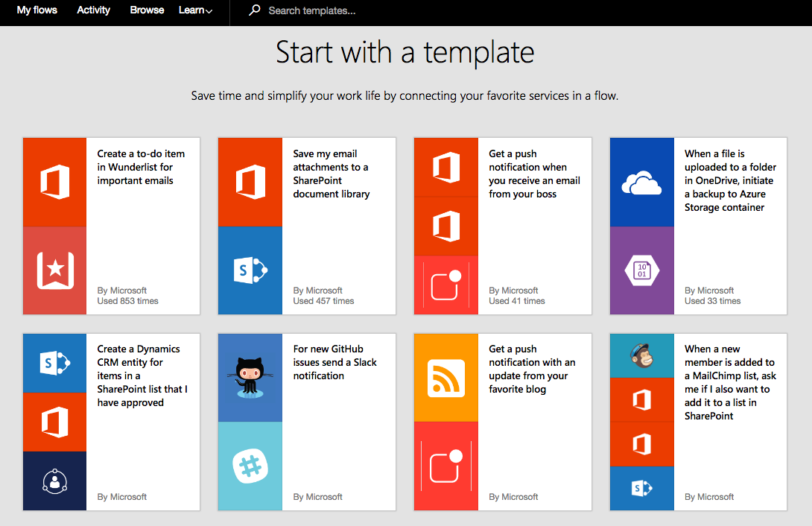Open 'For new GitHub issues send a Slack notification' title
812x526 pixels.
point(335,362)
